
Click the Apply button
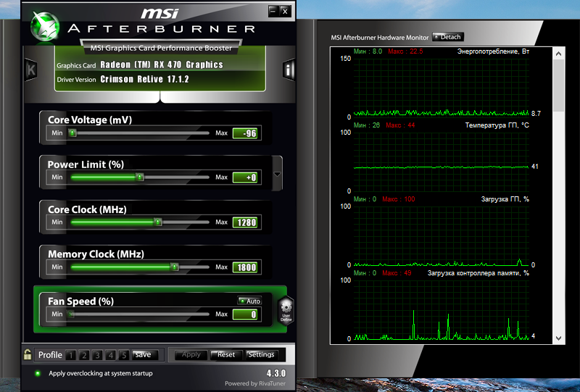191,354
